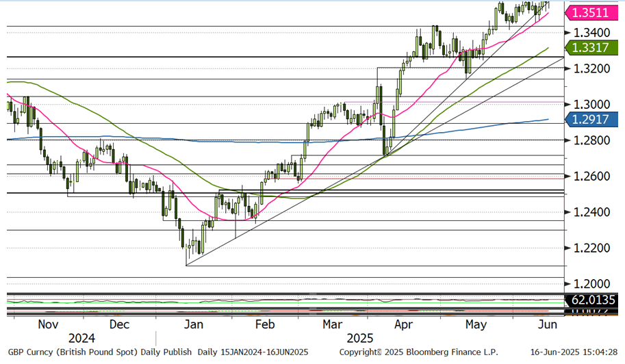Select the Mar month label on time axis
The image size is (625, 364).
pyautogui.click(x=333, y=324)
